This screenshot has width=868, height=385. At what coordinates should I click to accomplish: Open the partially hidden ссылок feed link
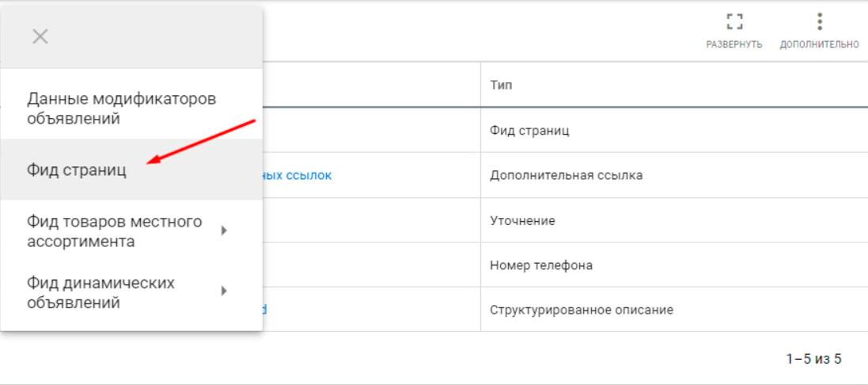click(298, 175)
